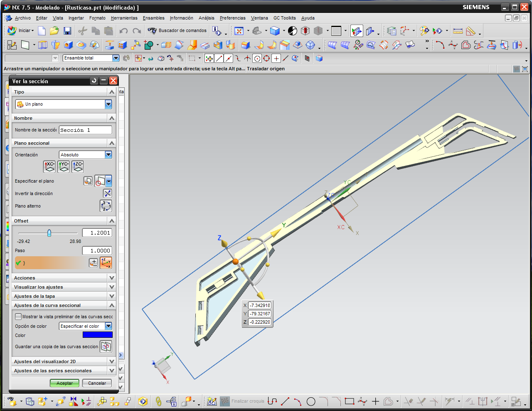Click the reset dialog icon in title bar

click(x=94, y=81)
